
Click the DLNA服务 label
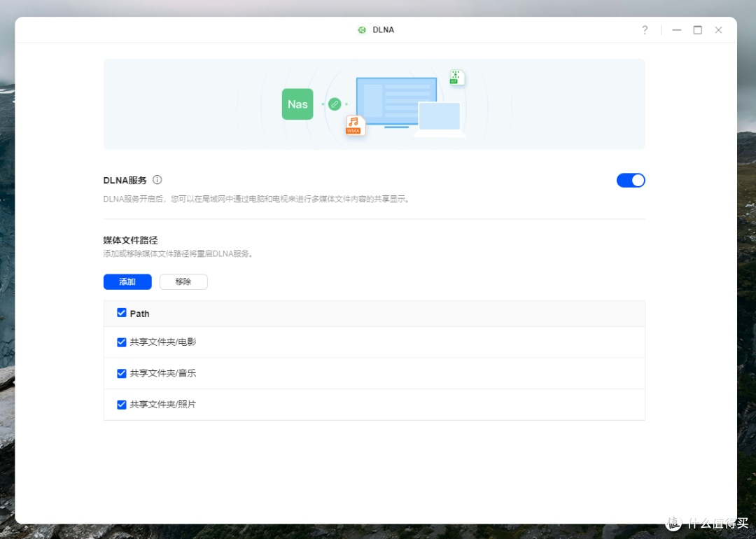click(125, 181)
